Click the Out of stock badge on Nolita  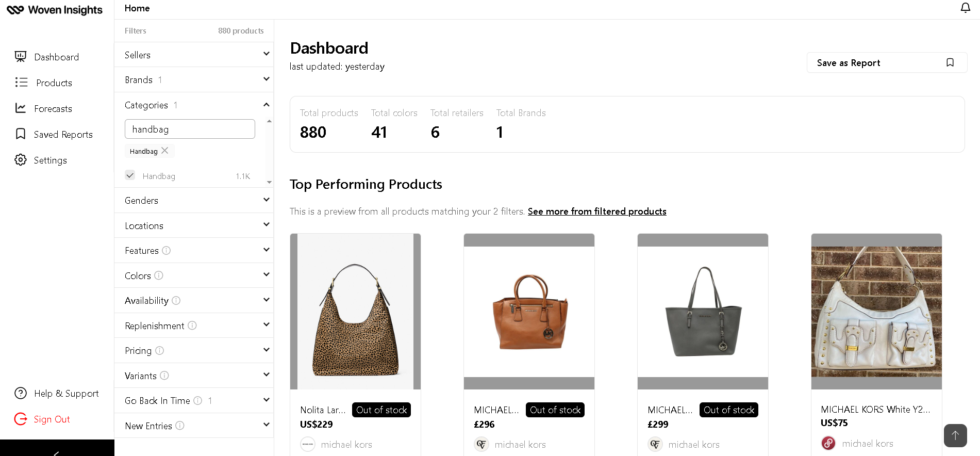(381, 410)
